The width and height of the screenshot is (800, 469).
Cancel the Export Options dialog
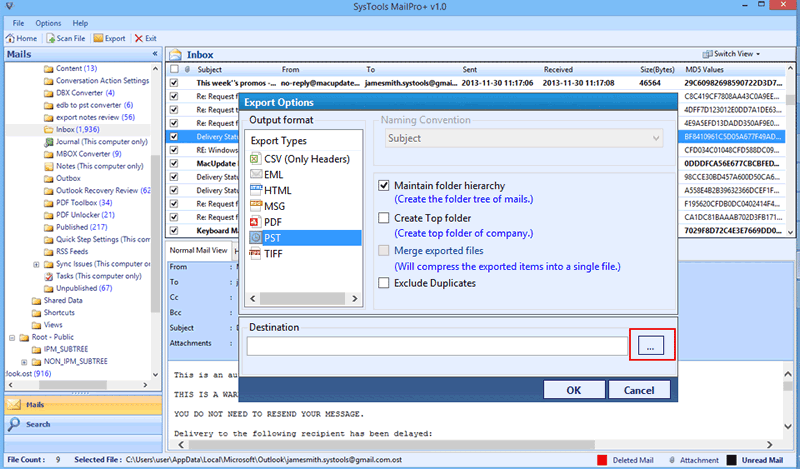[639, 390]
